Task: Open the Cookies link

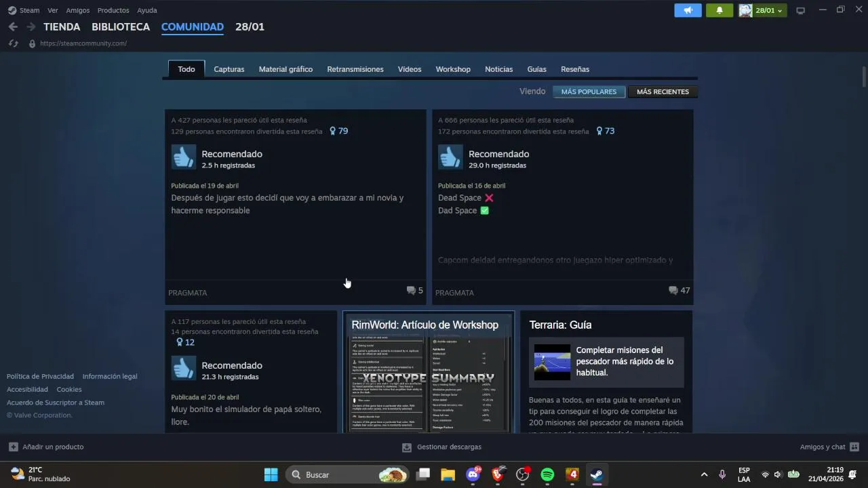Action: [x=69, y=390]
